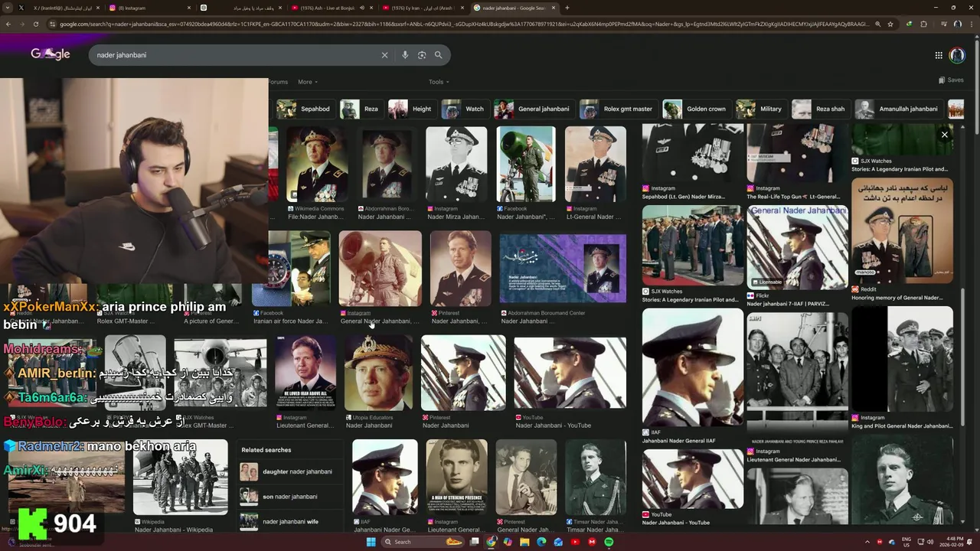
Task: Open Abdorrahman Boroumand Center purple banner image
Action: [x=563, y=268]
